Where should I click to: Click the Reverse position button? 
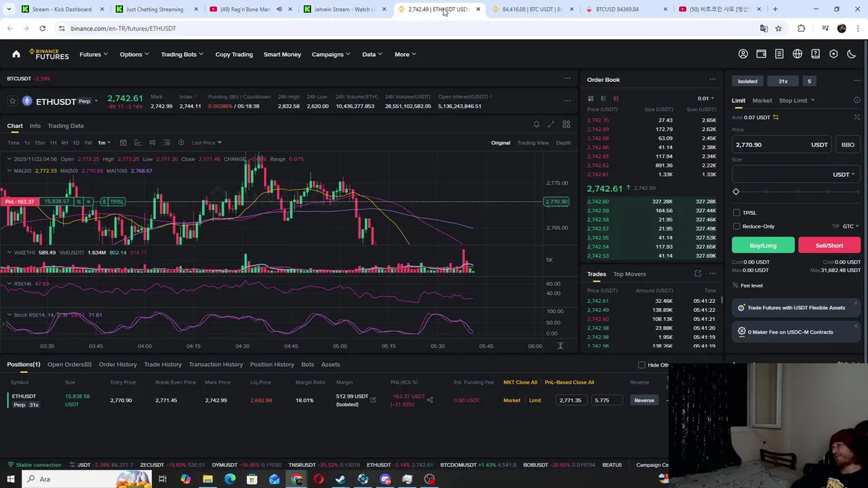click(644, 400)
